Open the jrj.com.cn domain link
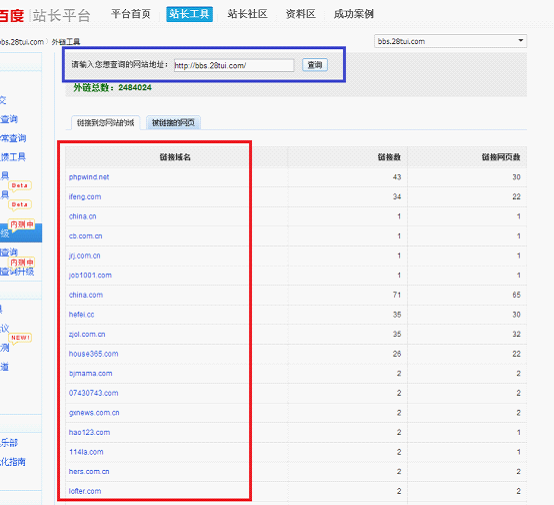 pos(84,256)
